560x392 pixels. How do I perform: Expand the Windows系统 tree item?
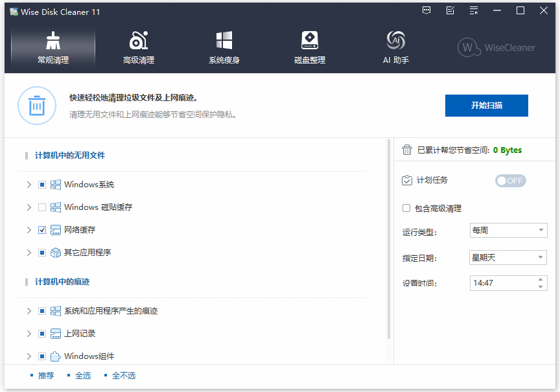[x=29, y=184]
